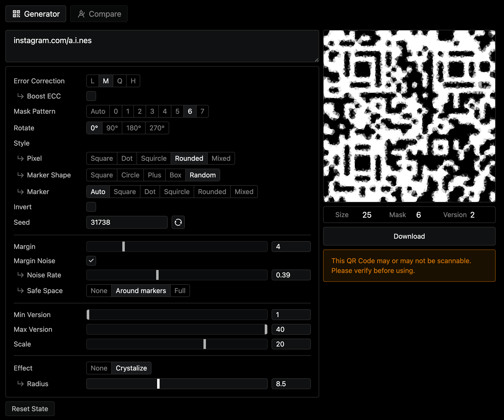Image resolution: width=504 pixels, height=420 pixels.
Task: Enable the Boost ECC checkbox
Action: point(91,96)
